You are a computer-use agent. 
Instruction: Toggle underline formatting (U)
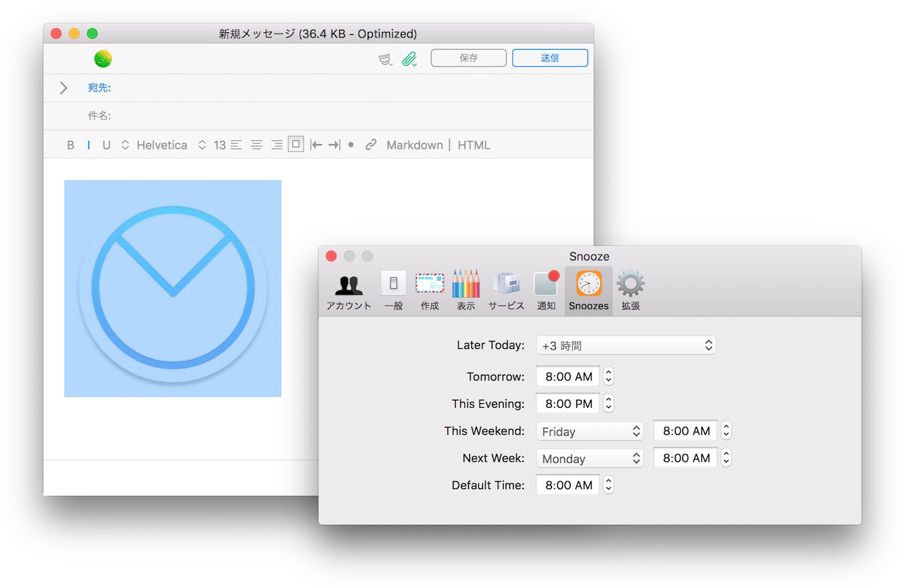click(x=107, y=145)
